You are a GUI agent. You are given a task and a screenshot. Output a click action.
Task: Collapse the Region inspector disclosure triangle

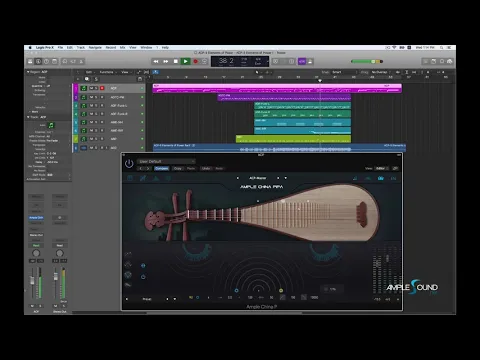pos(28,72)
